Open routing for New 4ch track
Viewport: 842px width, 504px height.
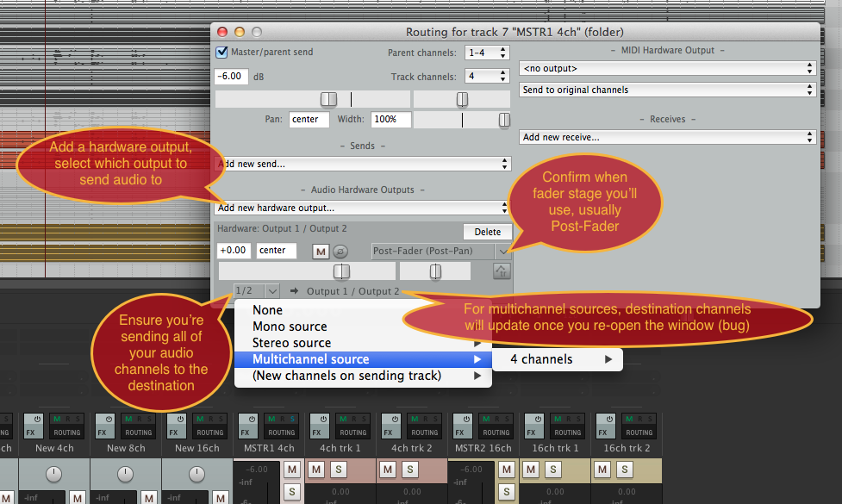[67, 432]
